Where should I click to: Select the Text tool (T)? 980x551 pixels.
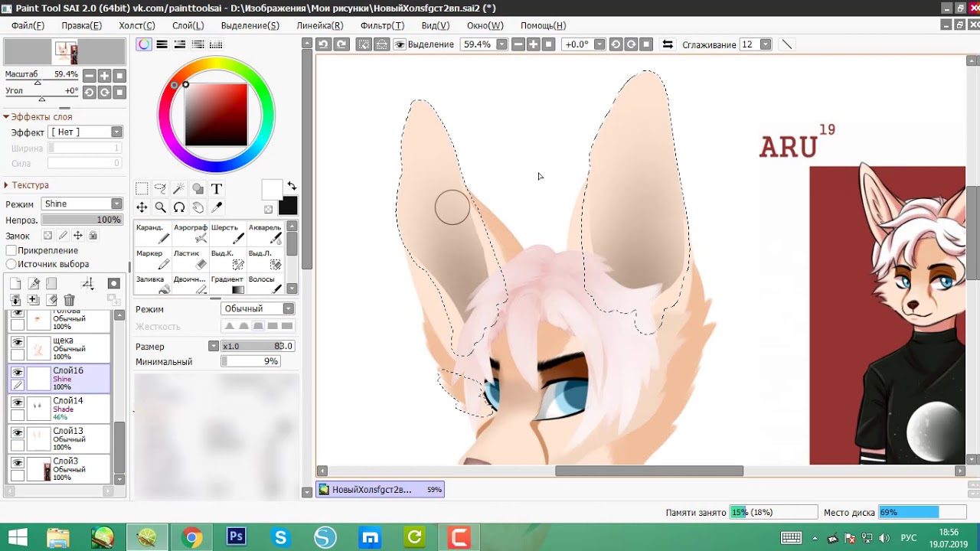pos(217,189)
